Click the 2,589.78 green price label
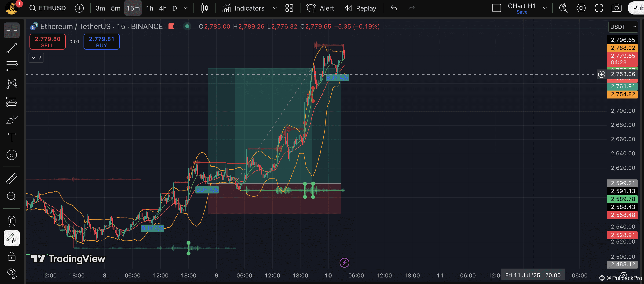The width and height of the screenshot is (644, 284). (622, 199)
